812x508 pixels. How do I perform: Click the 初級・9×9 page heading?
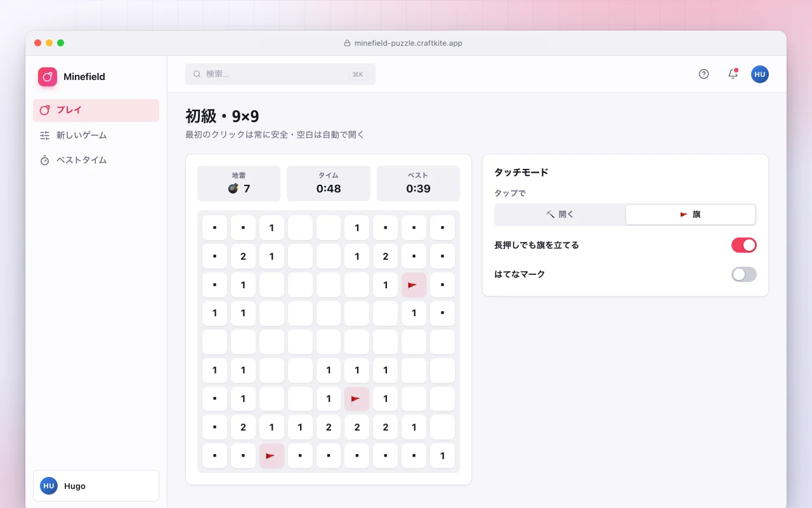coord(222,116)
